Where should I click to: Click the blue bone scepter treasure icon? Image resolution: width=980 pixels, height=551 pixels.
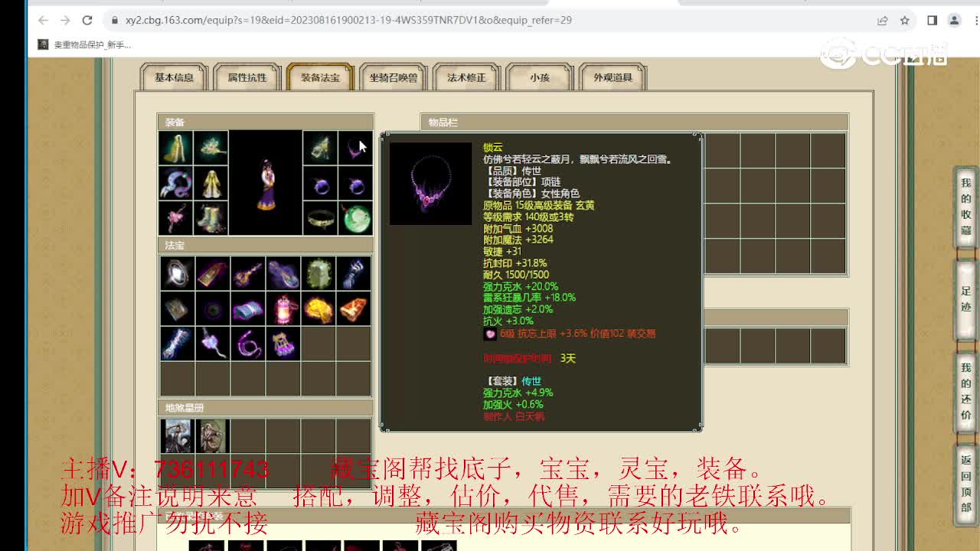[x=177, y=344]
